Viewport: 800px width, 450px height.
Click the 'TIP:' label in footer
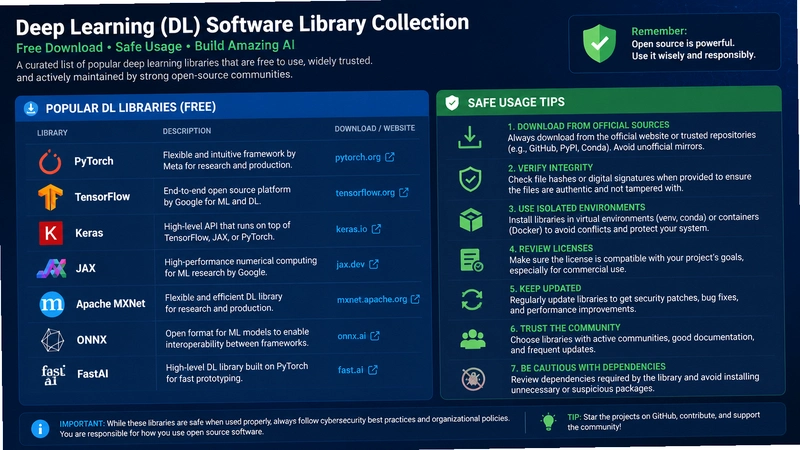point(574,417)
